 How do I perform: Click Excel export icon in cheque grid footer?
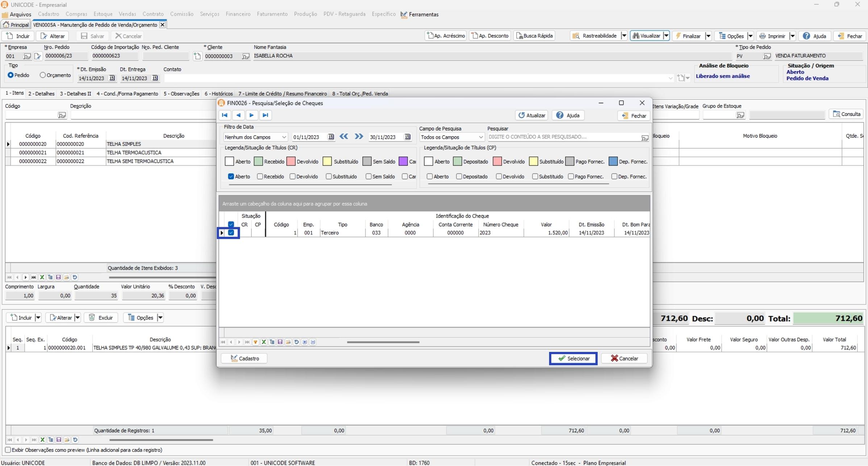point(264,342)
